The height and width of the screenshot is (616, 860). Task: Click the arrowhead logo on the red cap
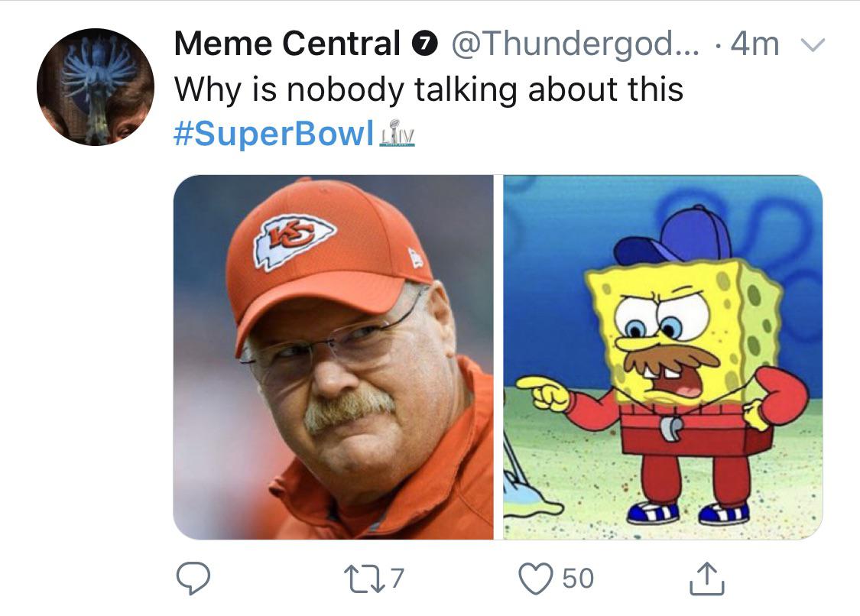click(x=294, y=238)
